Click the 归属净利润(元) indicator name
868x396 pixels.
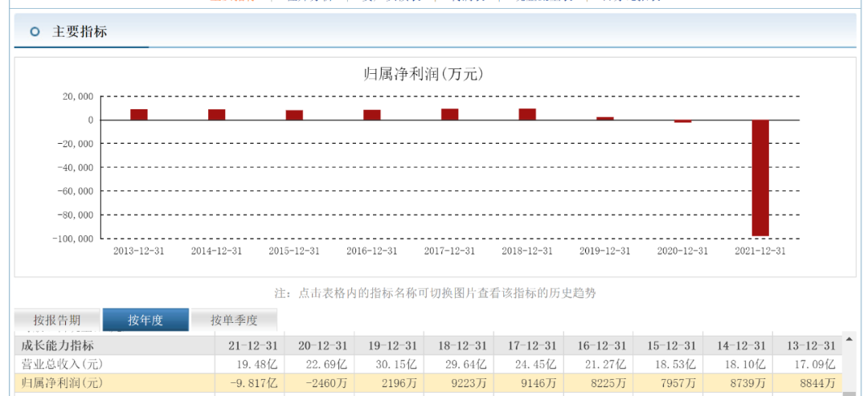coord(62,382)
